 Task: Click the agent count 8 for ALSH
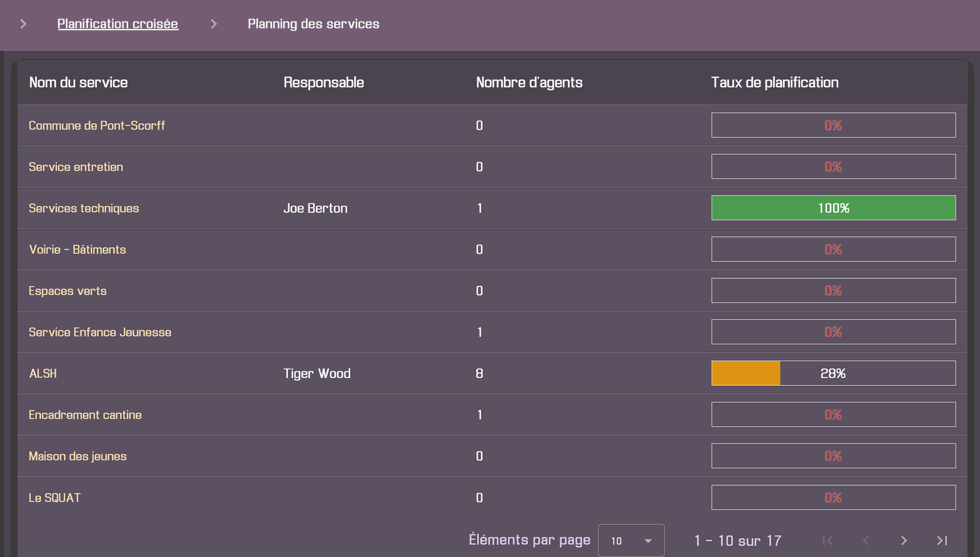[x=479, y=373]
